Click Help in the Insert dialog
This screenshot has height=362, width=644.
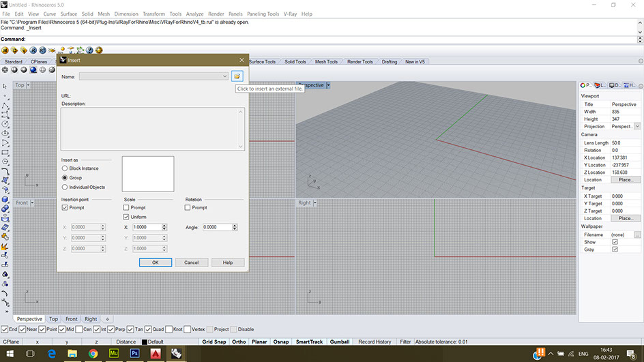[228, 262]
